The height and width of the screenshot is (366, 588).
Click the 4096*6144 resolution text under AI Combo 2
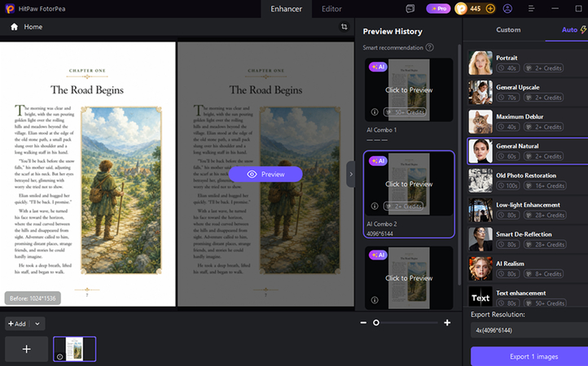(380, 233)
